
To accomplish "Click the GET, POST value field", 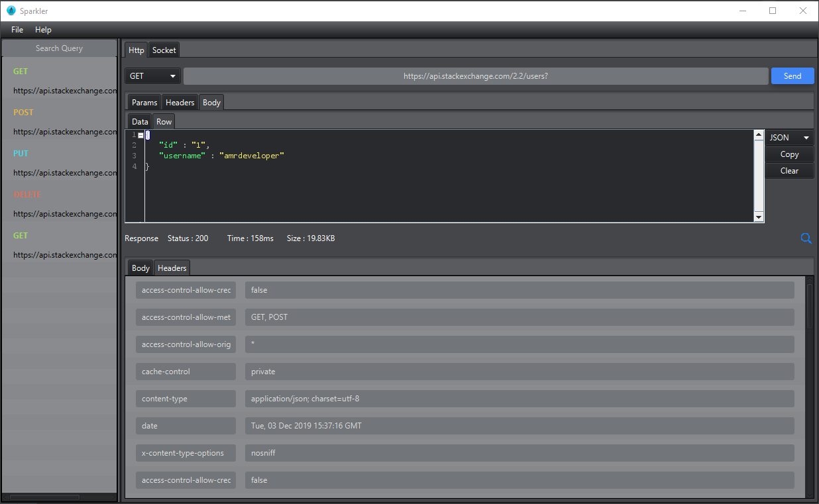I will pos(519,317).
